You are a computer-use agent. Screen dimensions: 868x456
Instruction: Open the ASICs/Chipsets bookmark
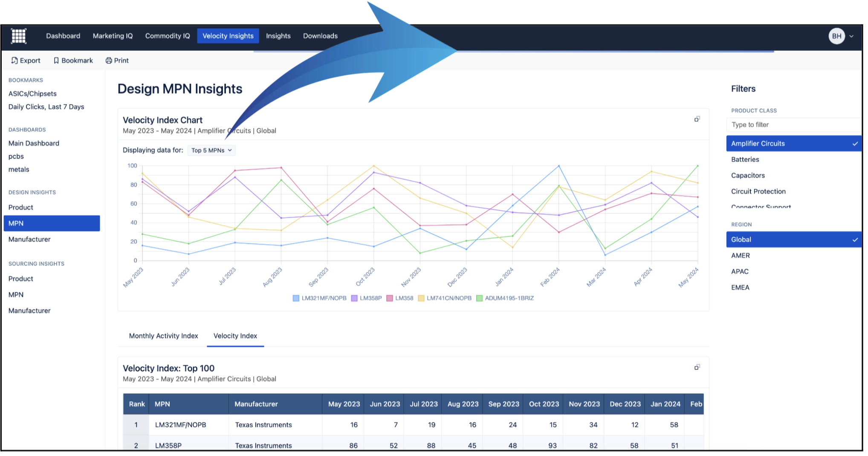[x=32, y=94]
